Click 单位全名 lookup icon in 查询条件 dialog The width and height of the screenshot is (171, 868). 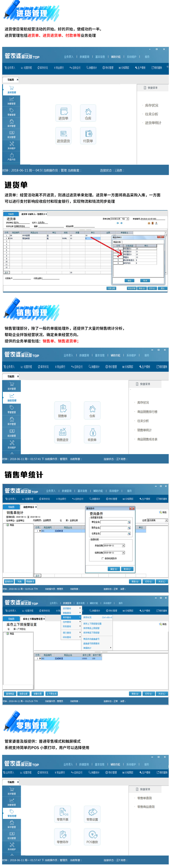coord(129,522)
